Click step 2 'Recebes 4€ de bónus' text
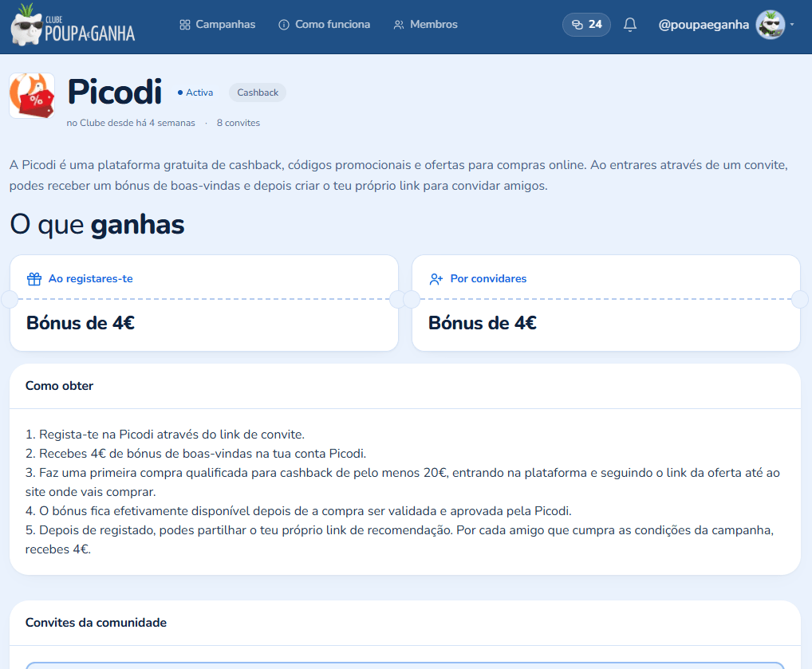Image resolution: width=812 pixels, height=669 pixels. coord(195,454)
